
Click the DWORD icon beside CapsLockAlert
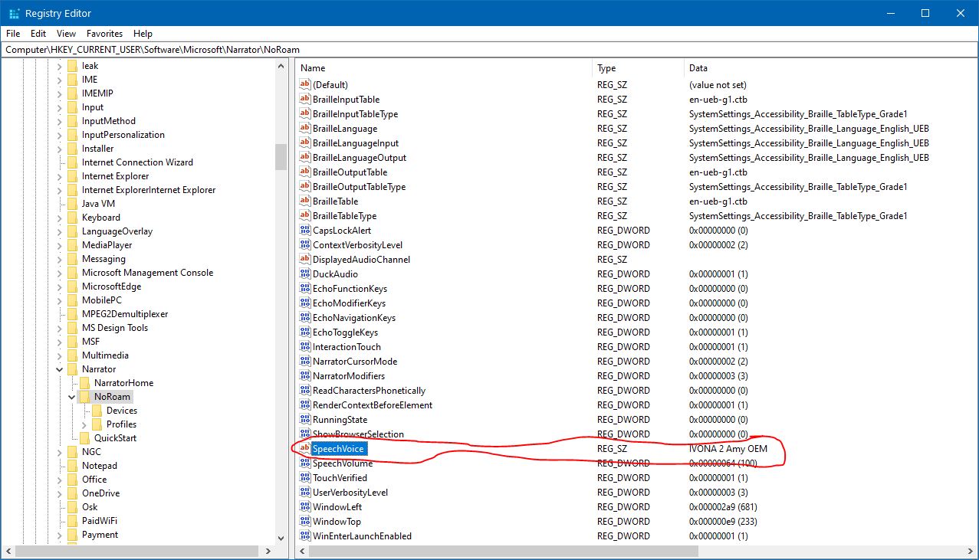304,231
